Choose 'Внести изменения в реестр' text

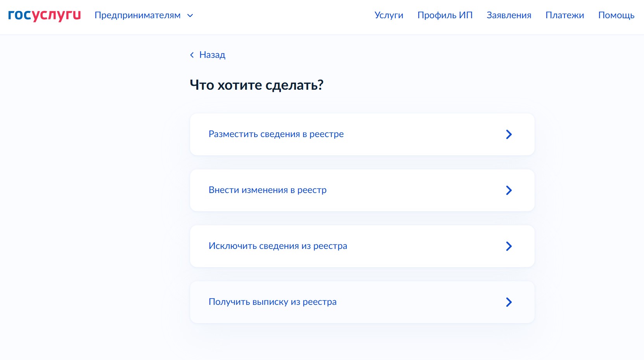click(x=267, y=190)
